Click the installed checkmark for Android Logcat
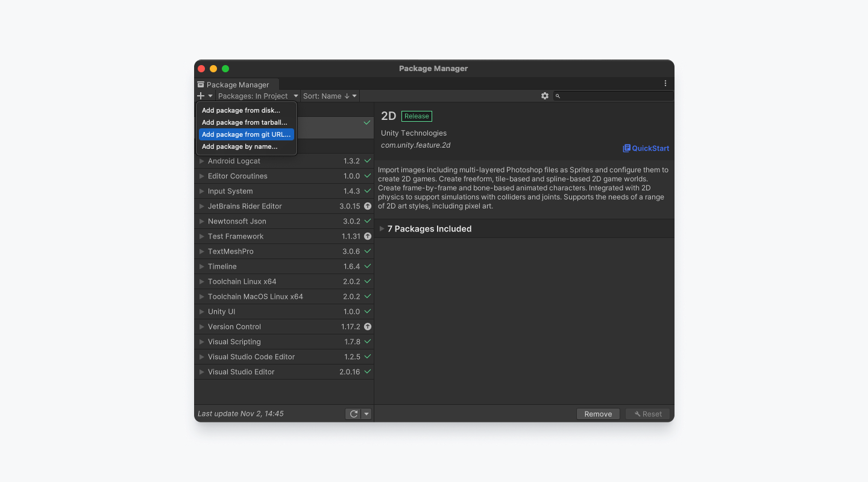The height and width of the screenshot is (482, 868). coord(368,161)
